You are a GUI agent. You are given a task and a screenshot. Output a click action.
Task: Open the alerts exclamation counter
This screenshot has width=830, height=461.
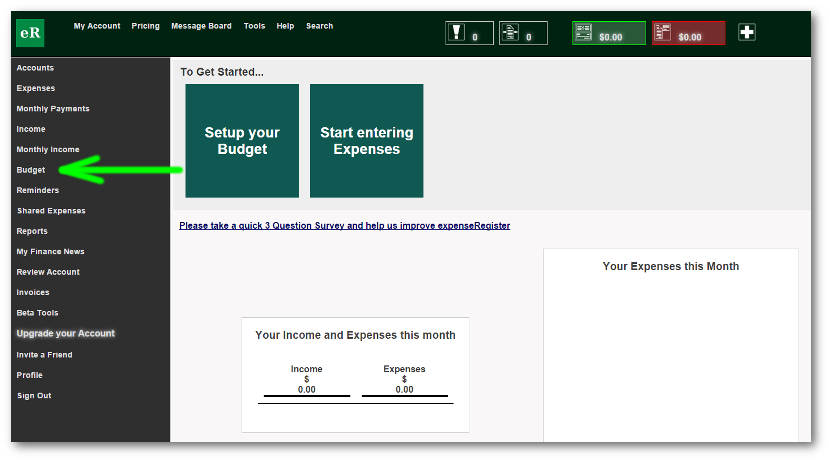(469, 33)
